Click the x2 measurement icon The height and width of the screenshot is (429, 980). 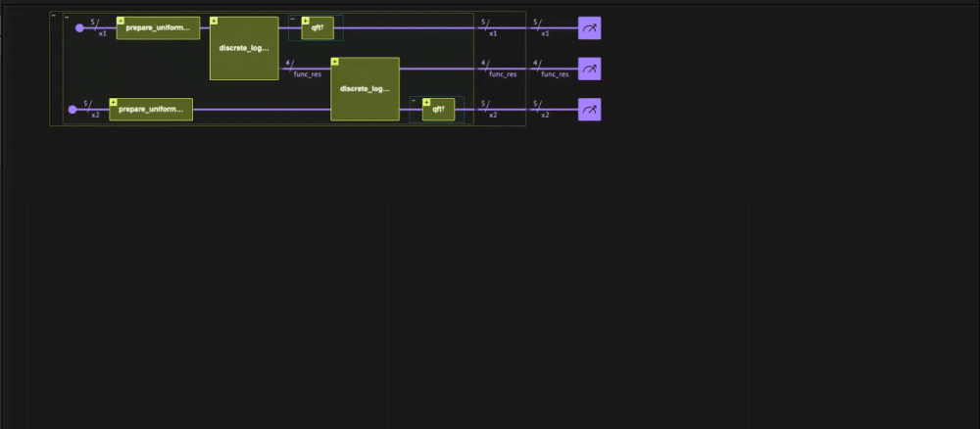589,110
